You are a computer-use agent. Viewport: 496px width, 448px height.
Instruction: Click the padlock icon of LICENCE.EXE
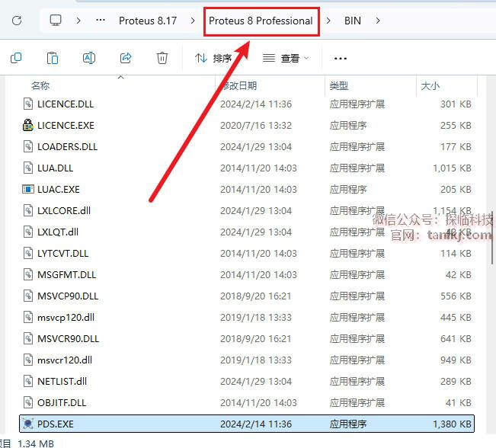(28, 125)
